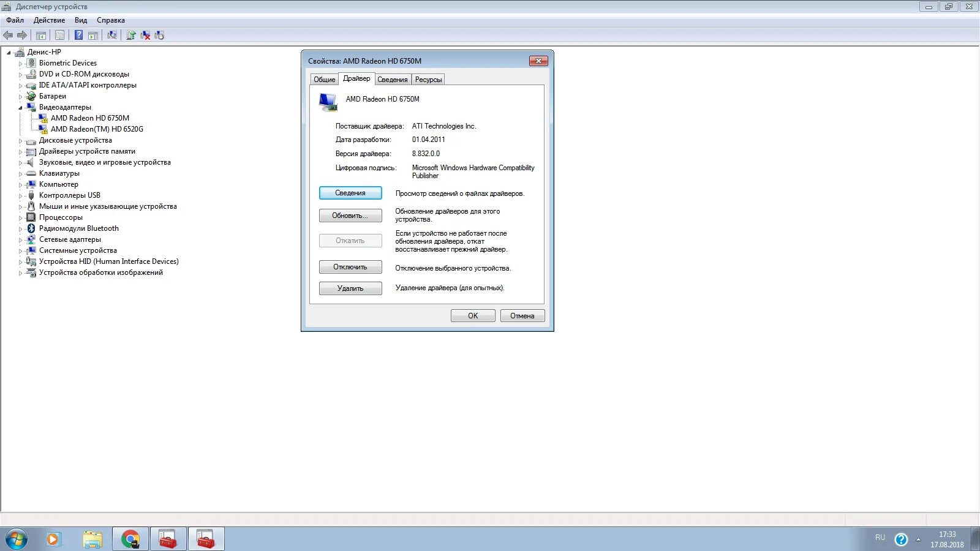Close the AMD Radeon properties dialog

538,61
